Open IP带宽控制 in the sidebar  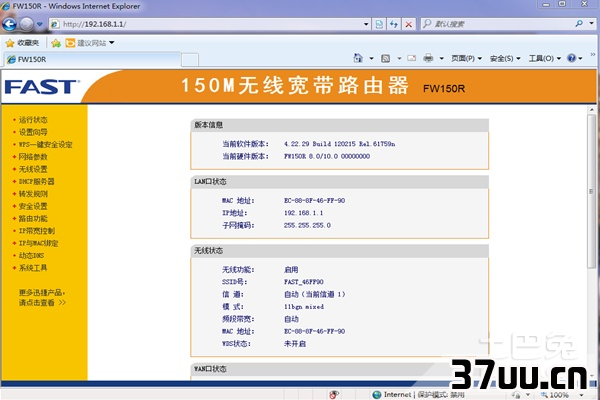pos(36,230)
